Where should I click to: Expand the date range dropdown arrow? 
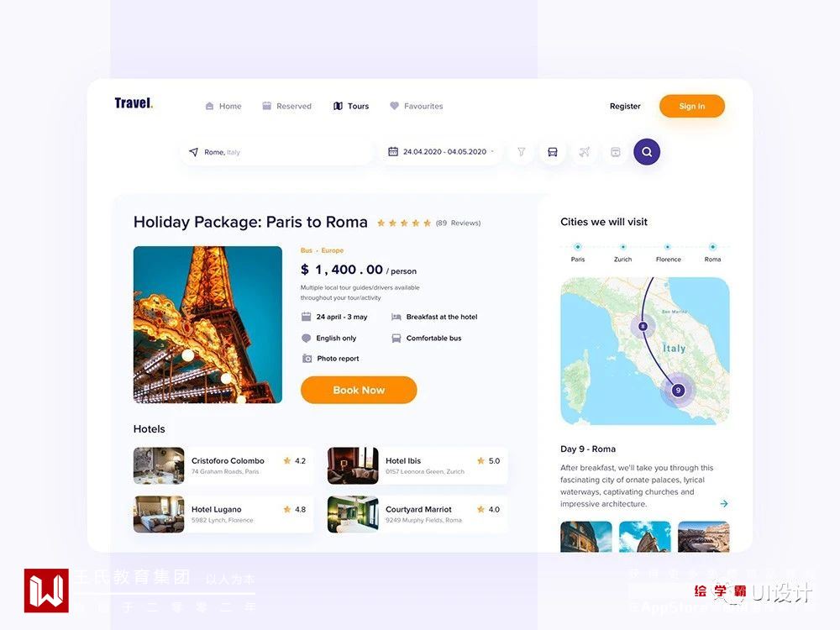492,151
